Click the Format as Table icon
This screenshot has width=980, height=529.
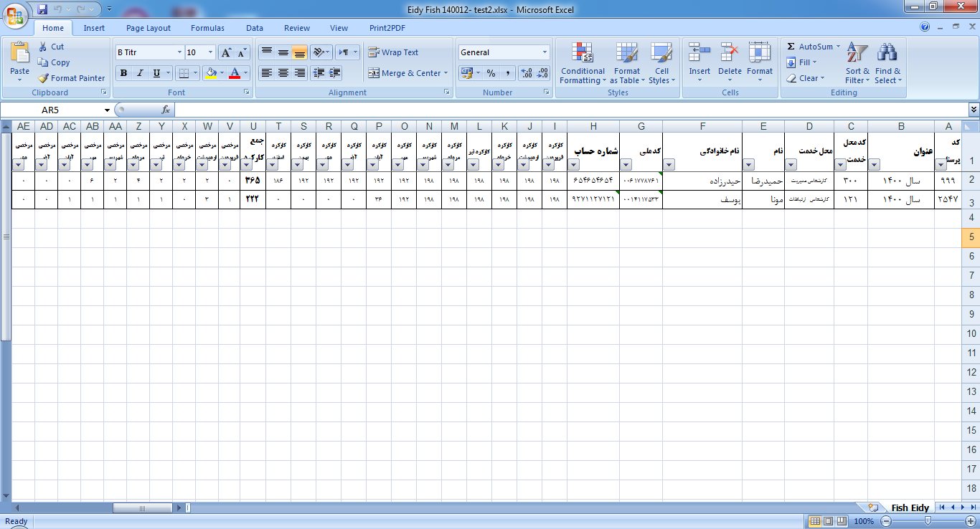[626, 54]
